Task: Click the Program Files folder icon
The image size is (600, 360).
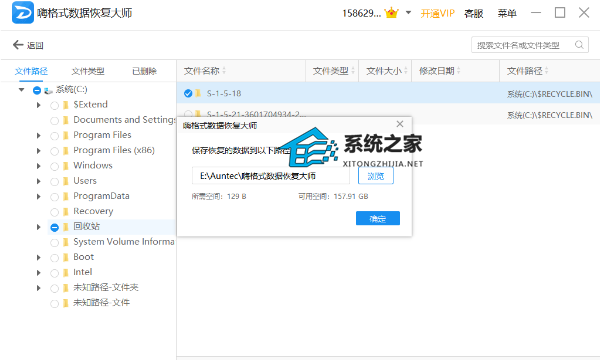Action: tap(66, 135)
